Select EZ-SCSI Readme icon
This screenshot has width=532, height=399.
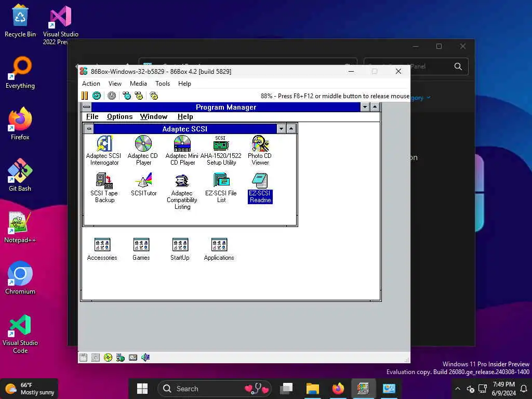[x=260, y=188]
